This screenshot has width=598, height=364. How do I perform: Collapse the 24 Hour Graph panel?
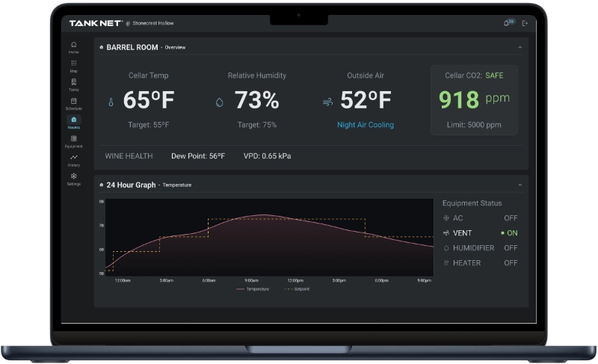click(x=520, y=185)
